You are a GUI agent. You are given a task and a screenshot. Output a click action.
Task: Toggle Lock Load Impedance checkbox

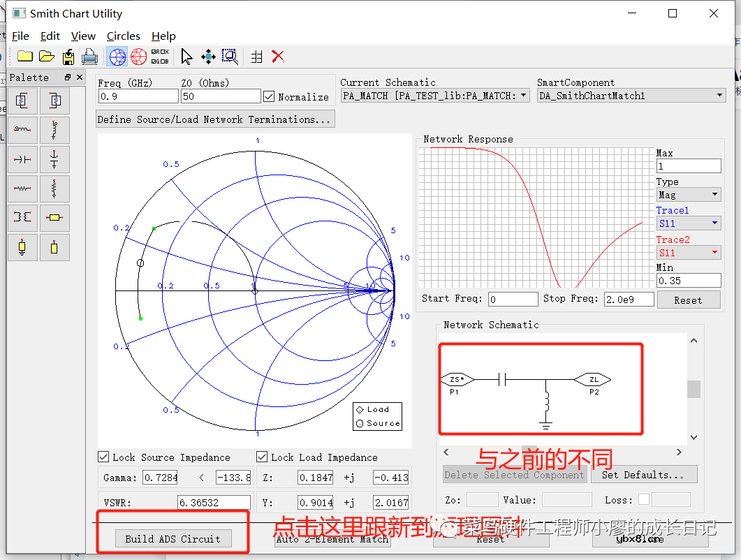(x=263, y=457)
